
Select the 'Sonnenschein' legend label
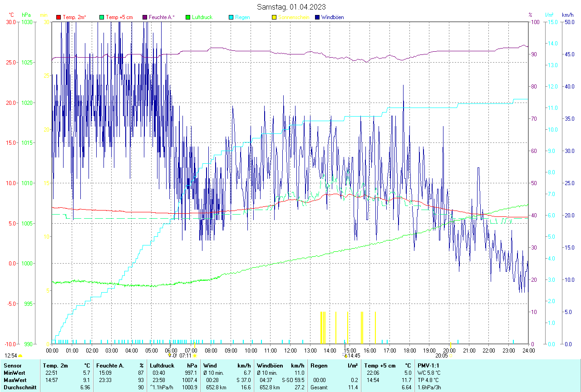click(294, 17)
